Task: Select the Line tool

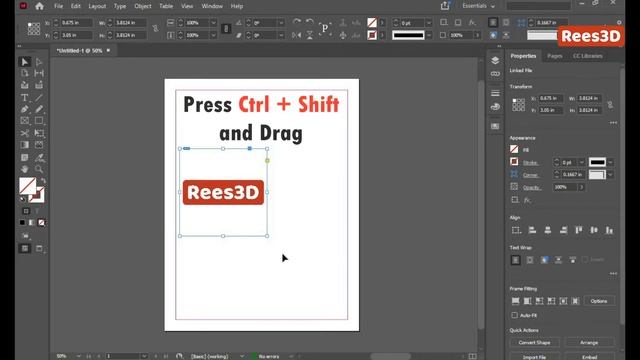Action: point(39,98)
